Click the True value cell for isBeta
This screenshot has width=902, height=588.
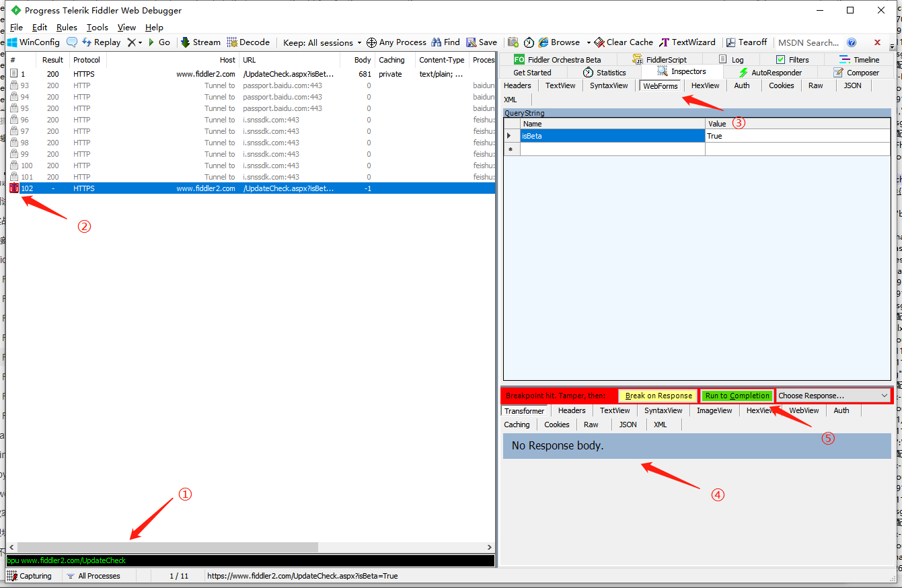click(798, 136)
